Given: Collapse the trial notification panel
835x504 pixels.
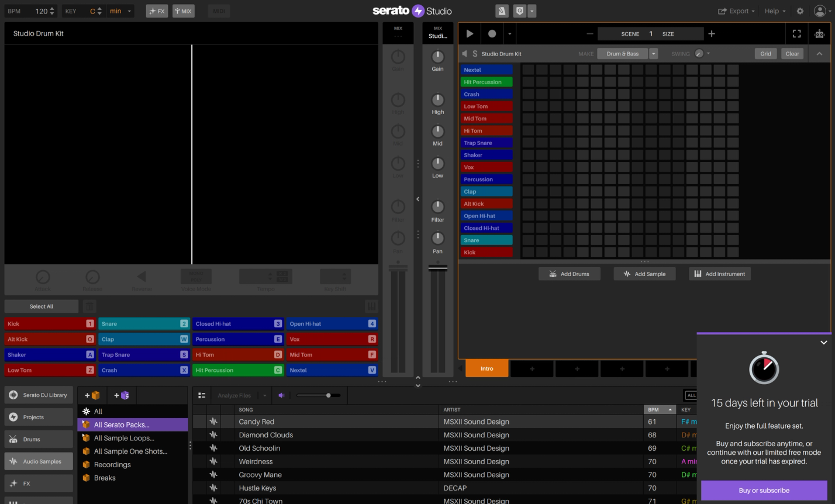Looking at the screenshot, I should (824, 342).
